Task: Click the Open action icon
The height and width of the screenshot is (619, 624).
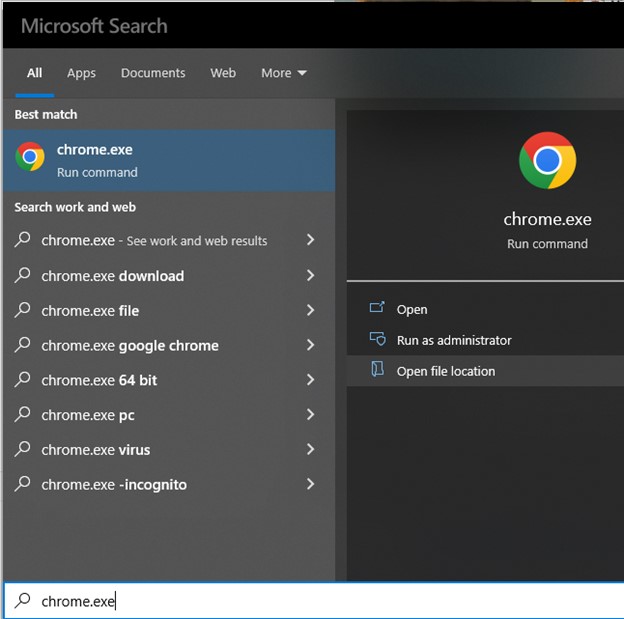Action: 377,307
